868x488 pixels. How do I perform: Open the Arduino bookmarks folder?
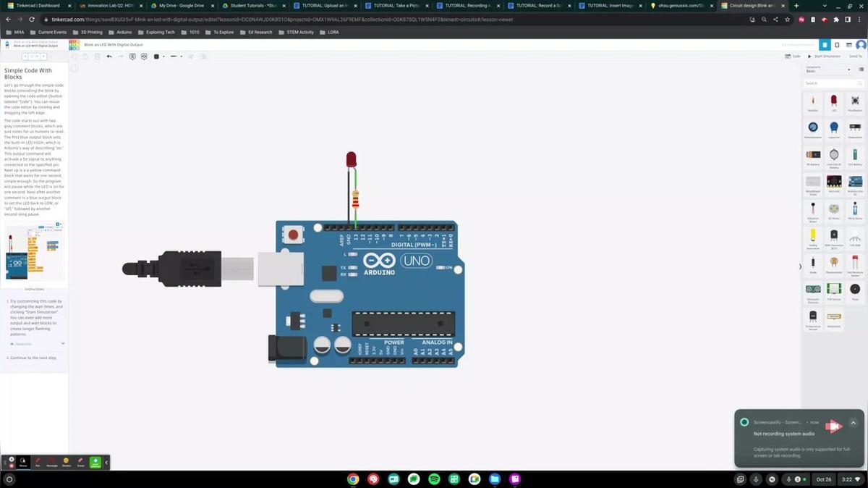(122, 32)
